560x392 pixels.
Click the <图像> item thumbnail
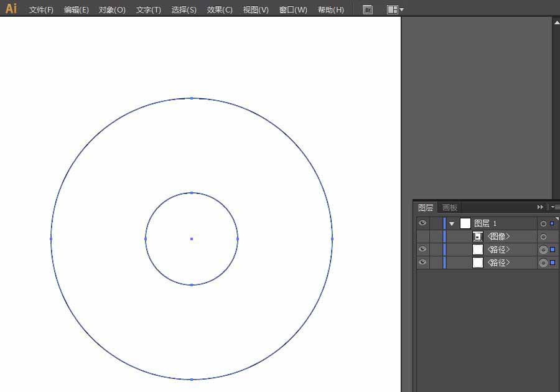(477, 236)
